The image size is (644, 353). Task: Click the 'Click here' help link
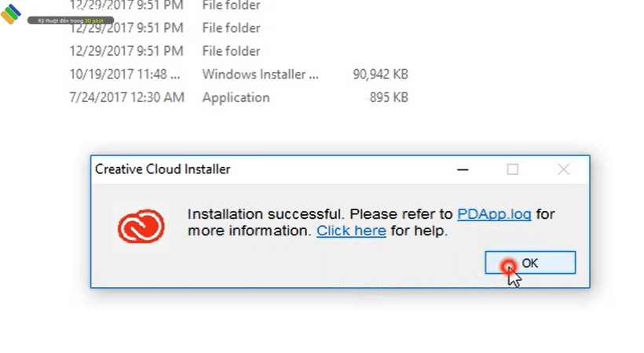(351, 231)
